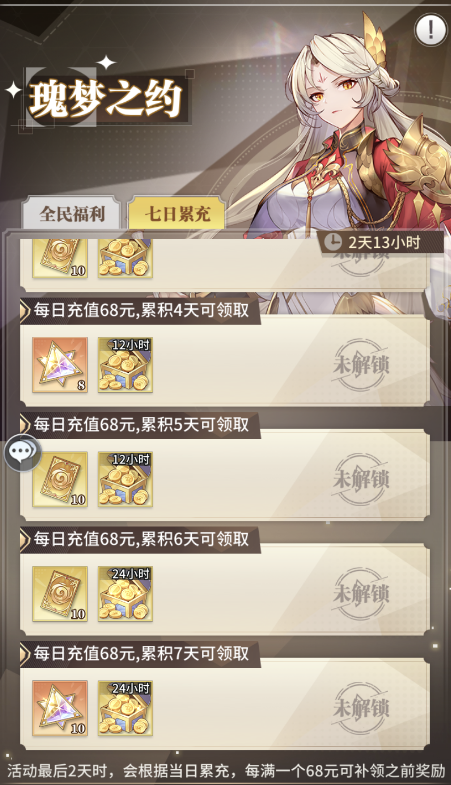
Task: Open the floating chat bubble icon
Action: coord(23,453)
